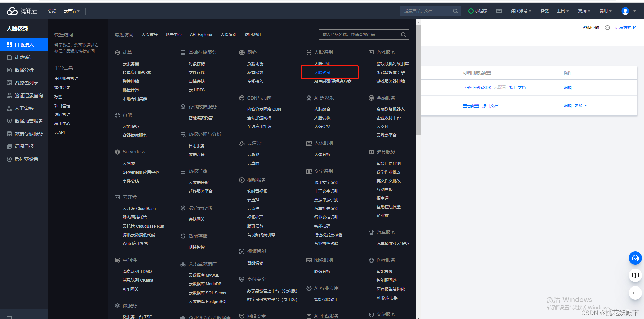The height and width of the screenshot is (319, 644).
Task: Open the 云服务器 product link
Action: pos(131,64)
